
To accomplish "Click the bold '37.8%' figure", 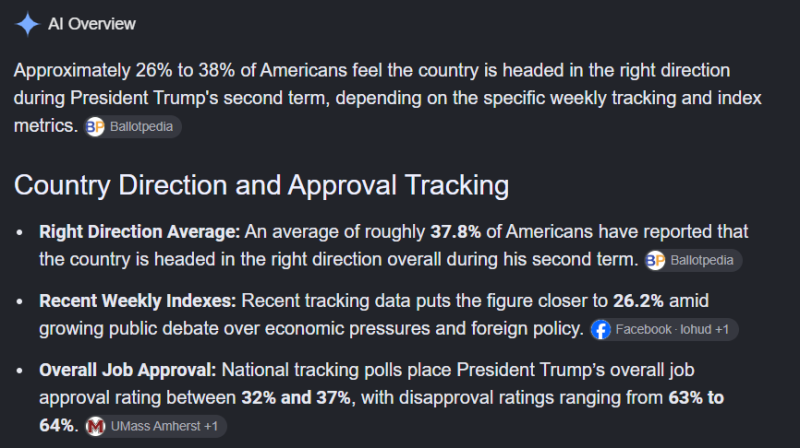I will pyautogui.click(x=456, y=232).
